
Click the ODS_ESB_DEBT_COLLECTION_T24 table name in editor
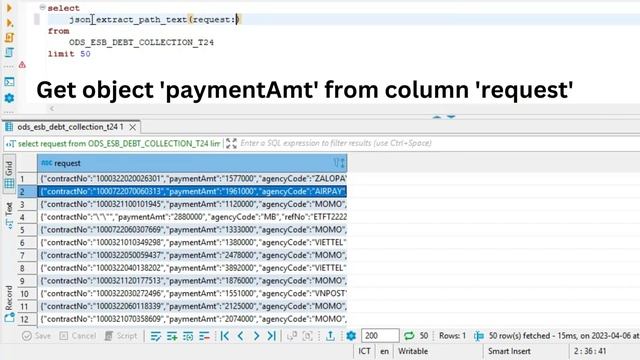(x=141, y=42)
